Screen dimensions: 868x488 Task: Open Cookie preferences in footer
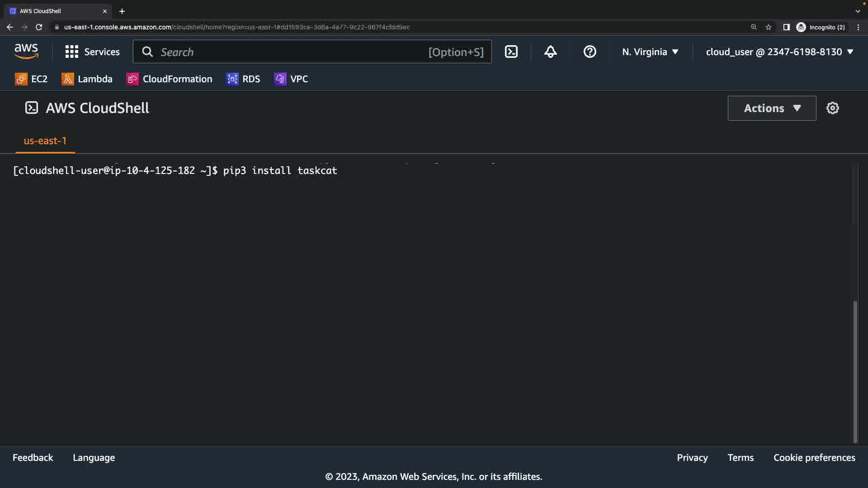(x=814, y=458)
